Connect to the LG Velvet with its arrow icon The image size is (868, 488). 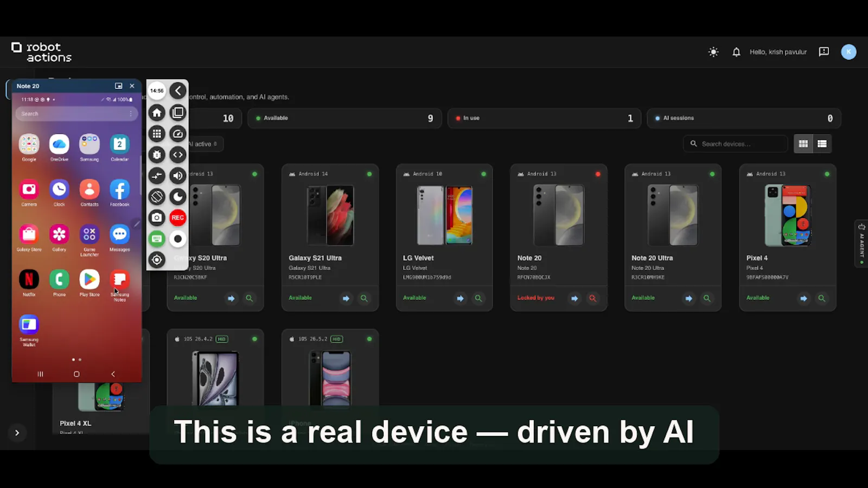460,298
